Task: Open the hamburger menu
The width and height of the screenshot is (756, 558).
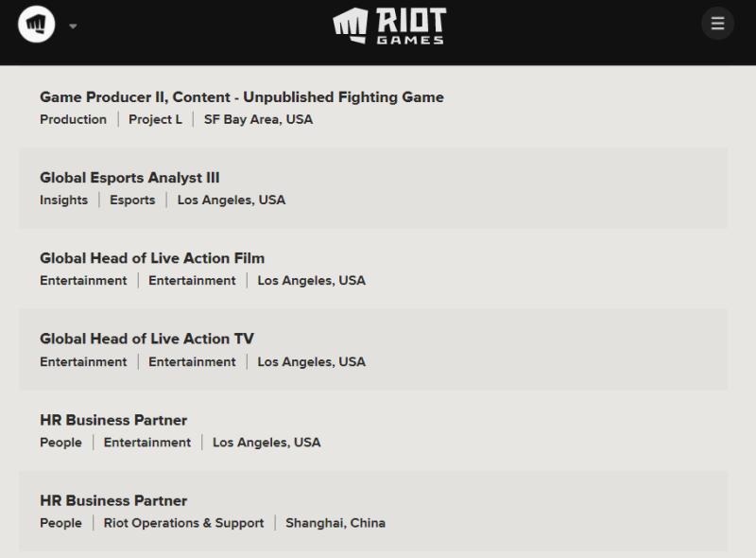Action: (x=717, y=24)
